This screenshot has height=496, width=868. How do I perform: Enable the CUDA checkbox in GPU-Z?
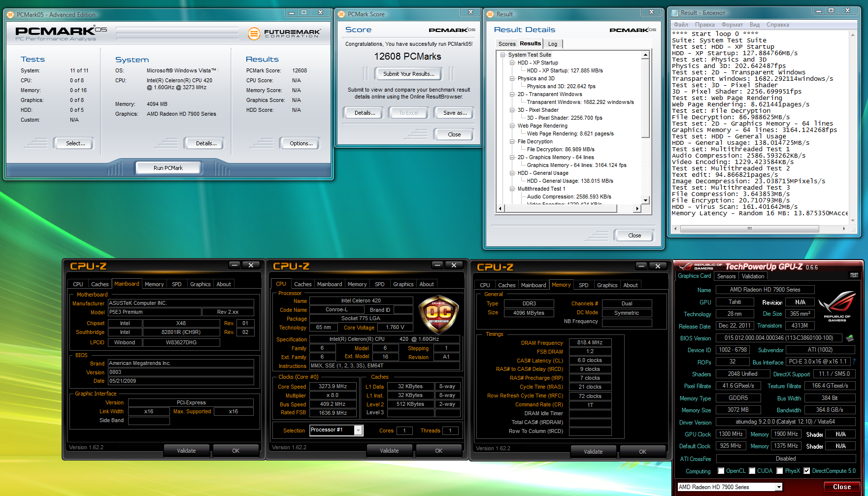point(752,471)
